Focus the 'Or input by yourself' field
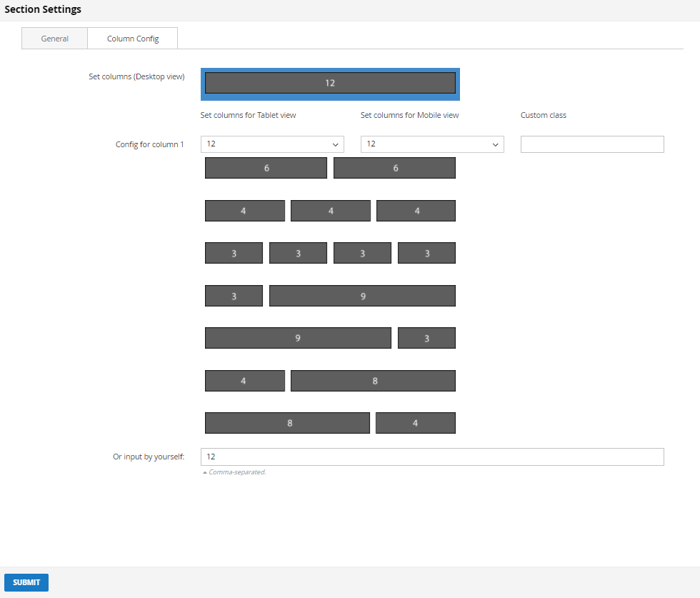Screen dimensions: 700x598 [432, 457]
